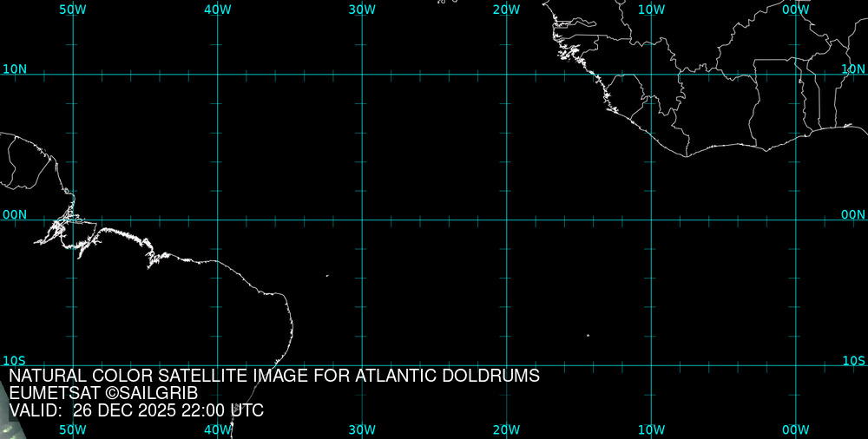Click the EUMETSAT ©SAILGRIB copyright text
The height and width of the screenshot is (439, 868).
pyautogui.click(x=103, y=393)
